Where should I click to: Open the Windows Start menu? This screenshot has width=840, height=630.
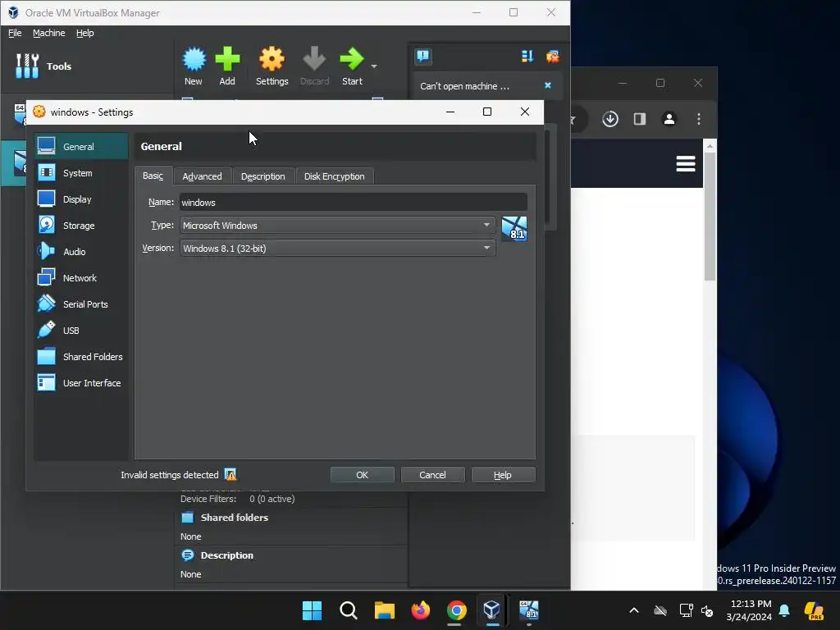(312, 610)
